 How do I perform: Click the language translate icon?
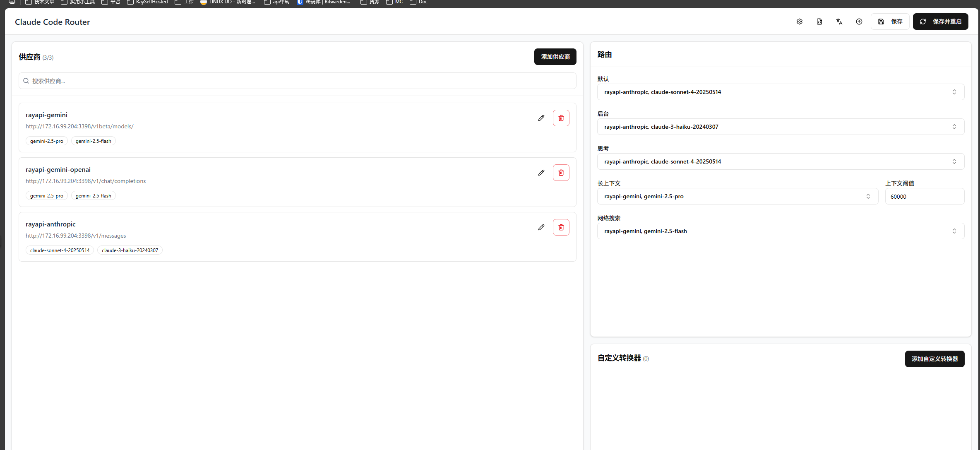click(x=839, y=22)
